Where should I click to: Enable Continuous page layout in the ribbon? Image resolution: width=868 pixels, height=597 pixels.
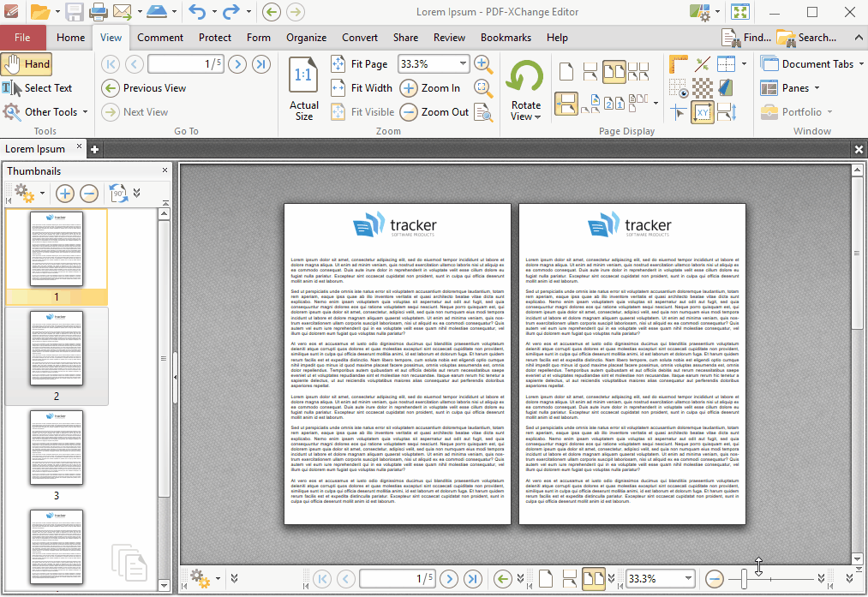[x=590, y=71]
